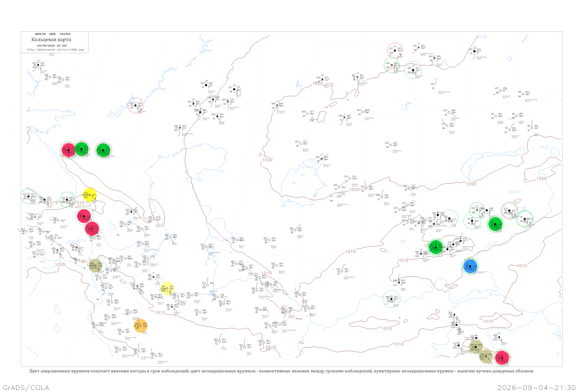Click the 04/09/2026 18 UTC date text
The height and width of the screenshot is (392, 588).
click(52, 46)
